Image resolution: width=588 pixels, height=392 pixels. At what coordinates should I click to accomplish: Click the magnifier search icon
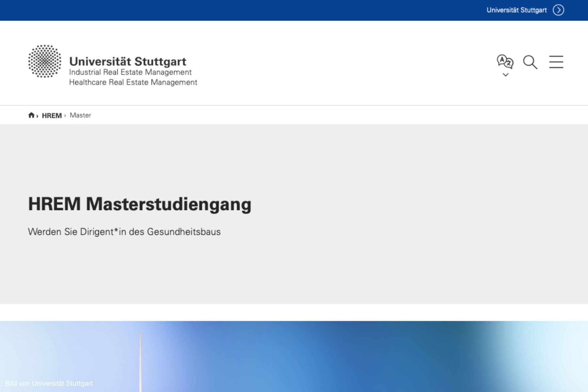click(530, 62)
